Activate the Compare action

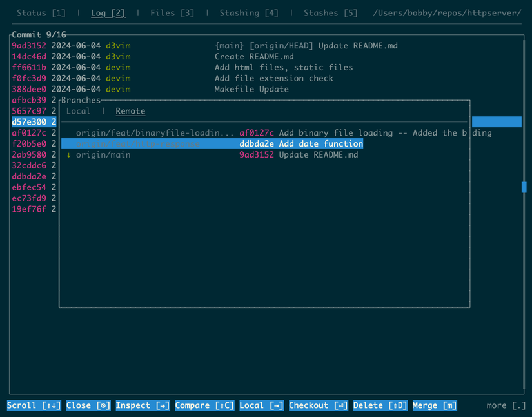pos(204,405)
